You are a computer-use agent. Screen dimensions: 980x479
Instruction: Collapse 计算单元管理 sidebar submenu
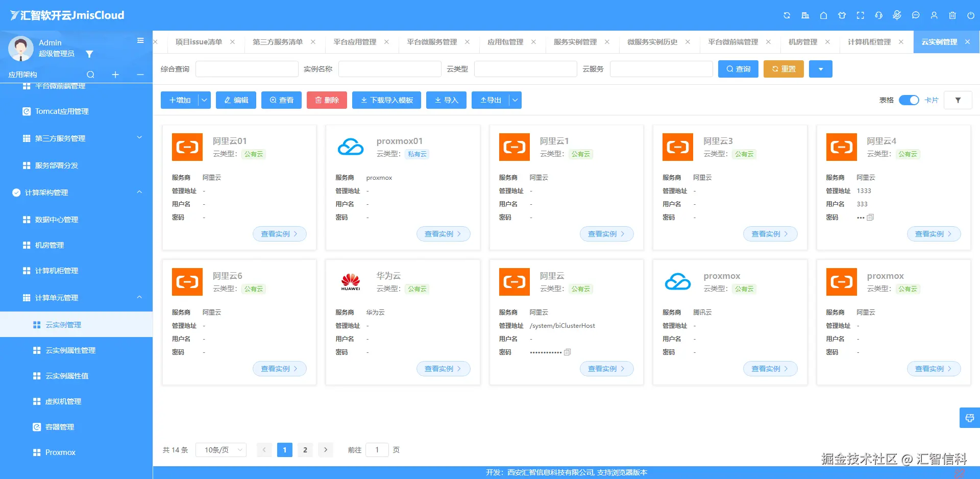(x=77, y=298)
